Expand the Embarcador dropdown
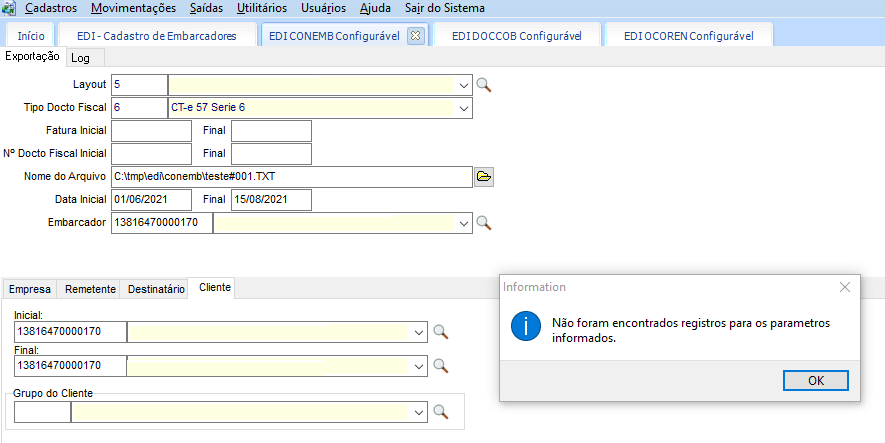The width and height of the screenshot is (885, 443). (x=464, y=223)
